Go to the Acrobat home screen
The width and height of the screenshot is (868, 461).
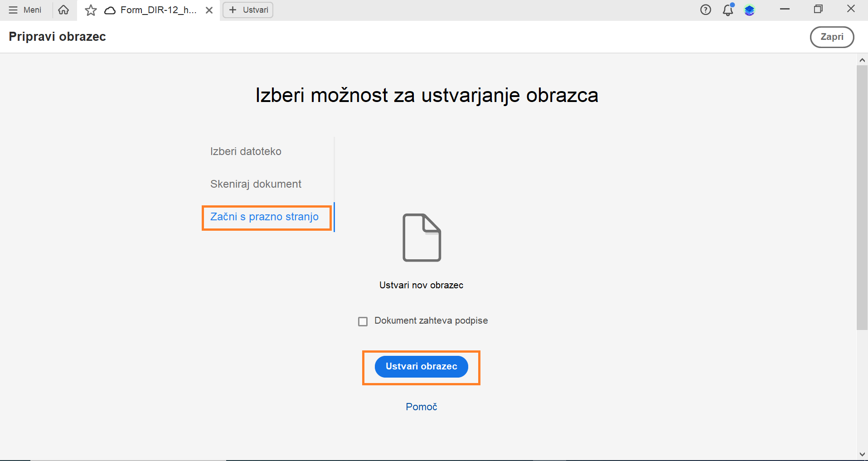tap(63, 10)
